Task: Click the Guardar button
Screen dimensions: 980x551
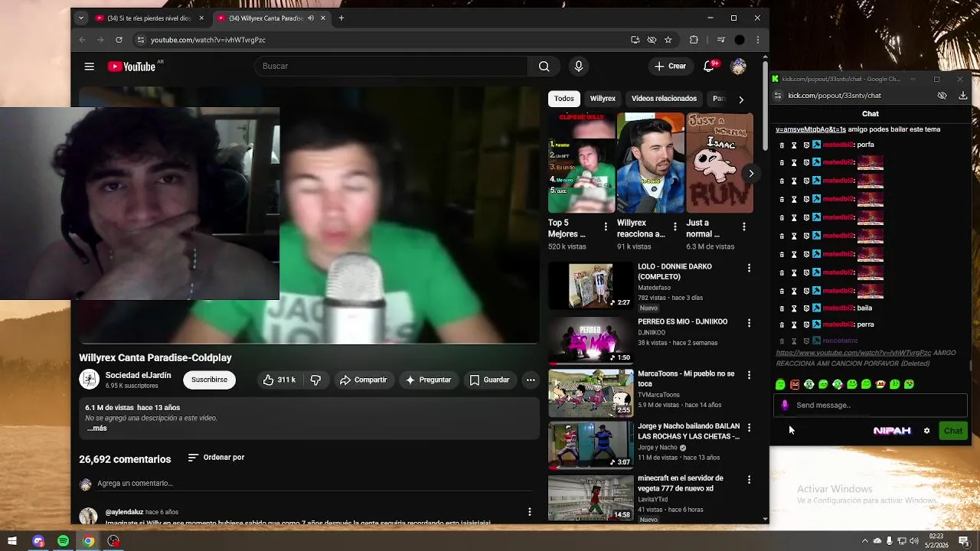Action: (x=489, y=380)
